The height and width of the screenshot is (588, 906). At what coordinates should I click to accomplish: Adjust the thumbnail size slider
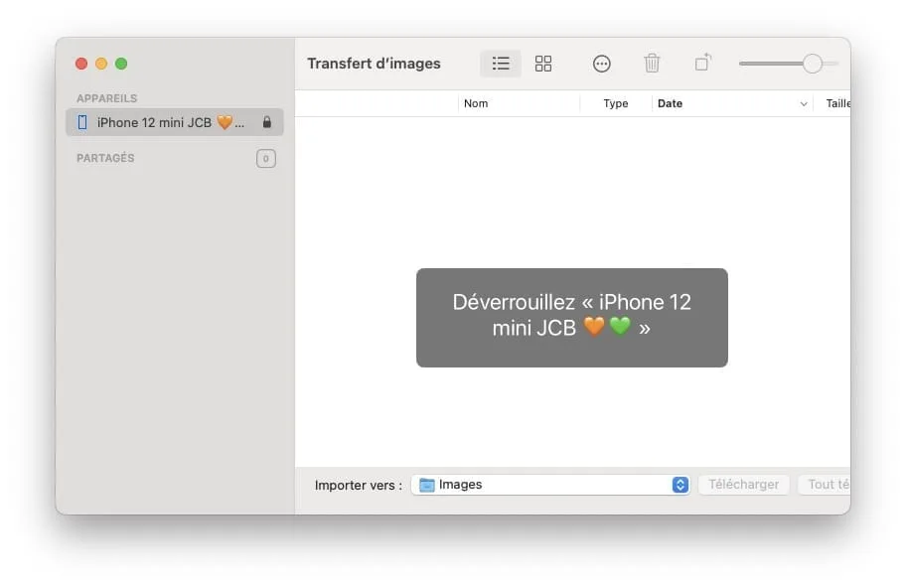[x=812, y=62]
